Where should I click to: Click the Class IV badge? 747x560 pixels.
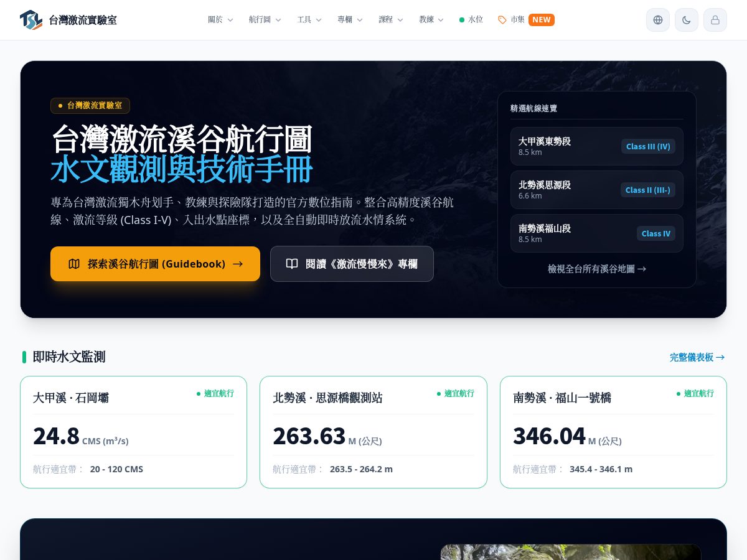click(x=656, y=233)
